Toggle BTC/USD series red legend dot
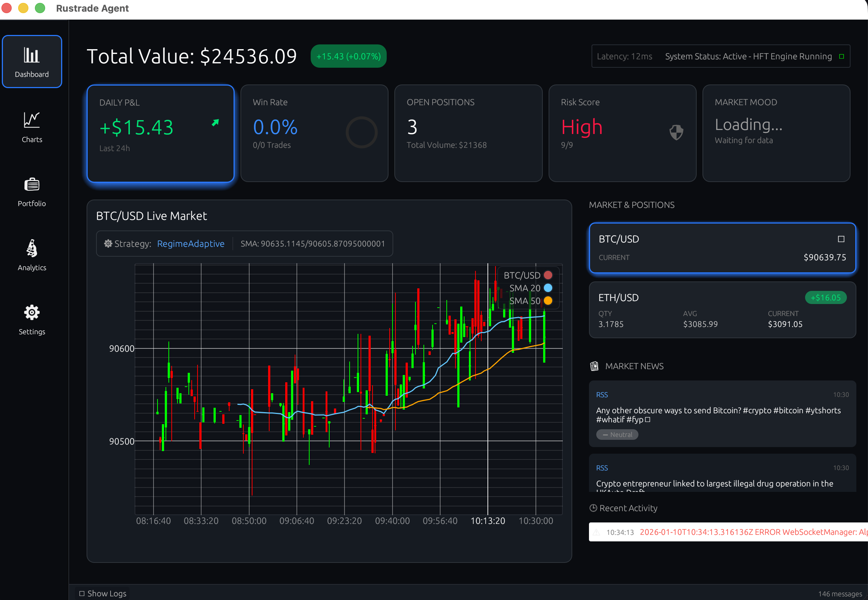 pos(548,275)
